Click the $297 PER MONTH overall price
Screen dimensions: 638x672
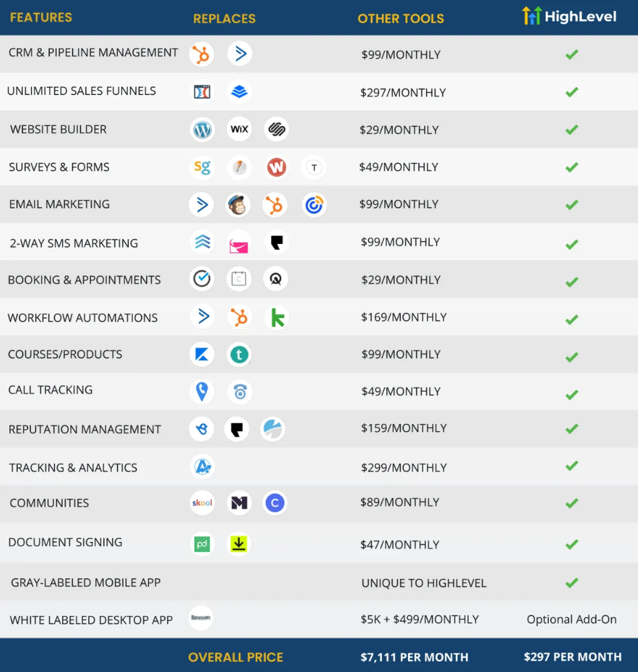(573, 656)
